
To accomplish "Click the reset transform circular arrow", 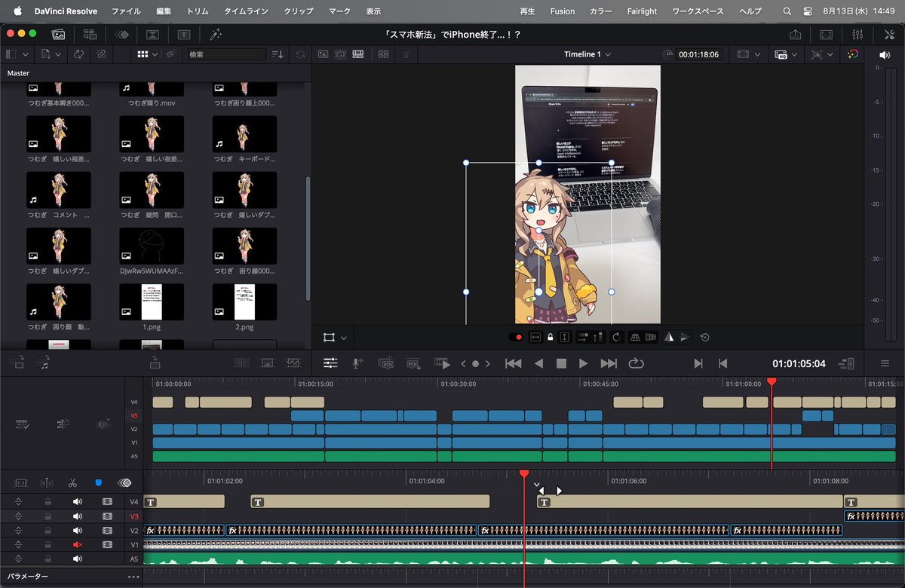I will [704, 338].
